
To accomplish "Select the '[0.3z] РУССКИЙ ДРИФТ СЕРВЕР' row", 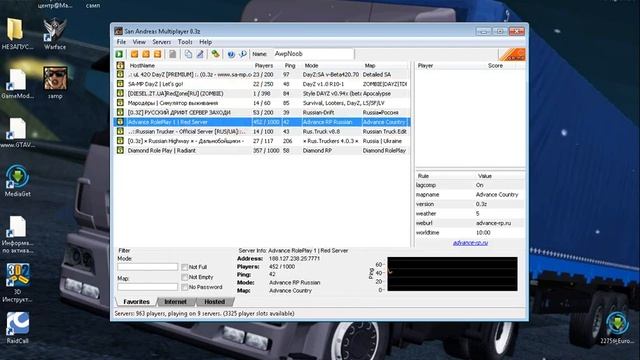I will pyautogui.click(x=262, y=112).
